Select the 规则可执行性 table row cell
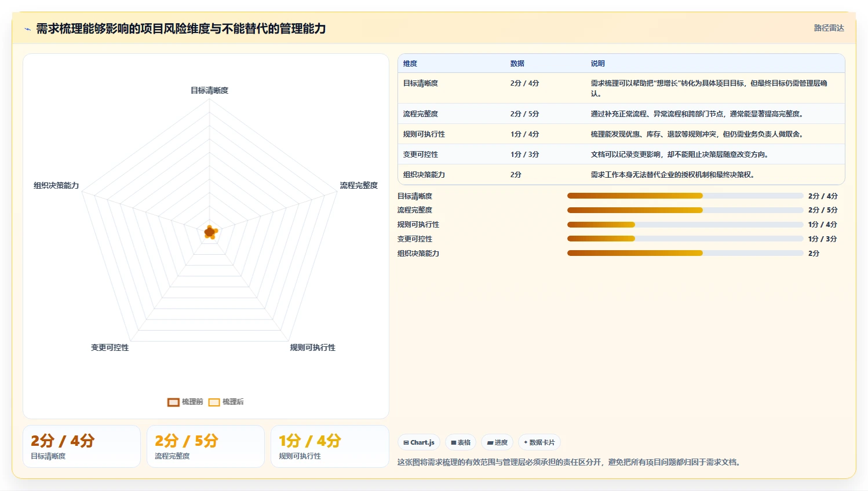This screenshot has width=868, height=491. (x=424, y=134)
